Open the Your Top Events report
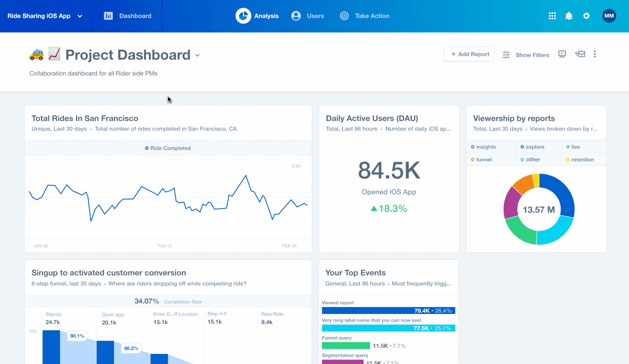Viewport: 629px width, 364px height. [x=355, y=273]
